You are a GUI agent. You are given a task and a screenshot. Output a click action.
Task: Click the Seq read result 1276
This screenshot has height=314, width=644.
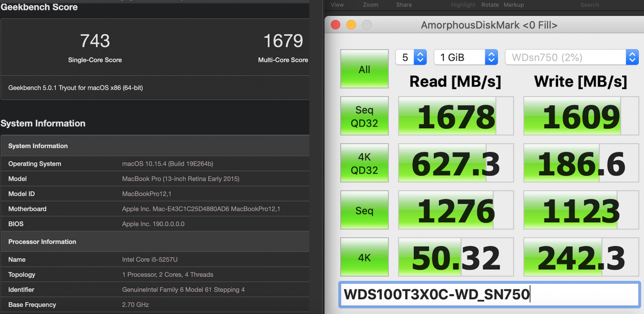point(456,210)
